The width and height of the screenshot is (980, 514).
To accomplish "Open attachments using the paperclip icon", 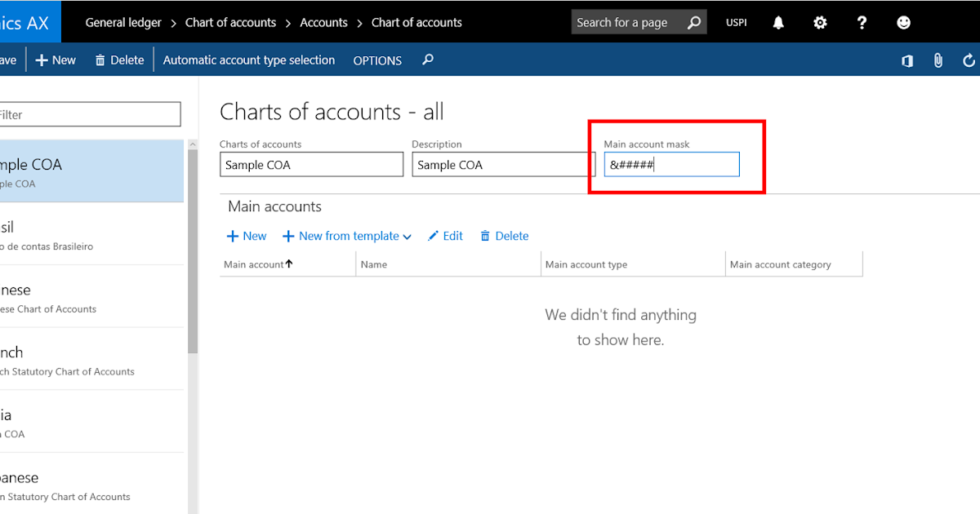I will click(937, 60).
